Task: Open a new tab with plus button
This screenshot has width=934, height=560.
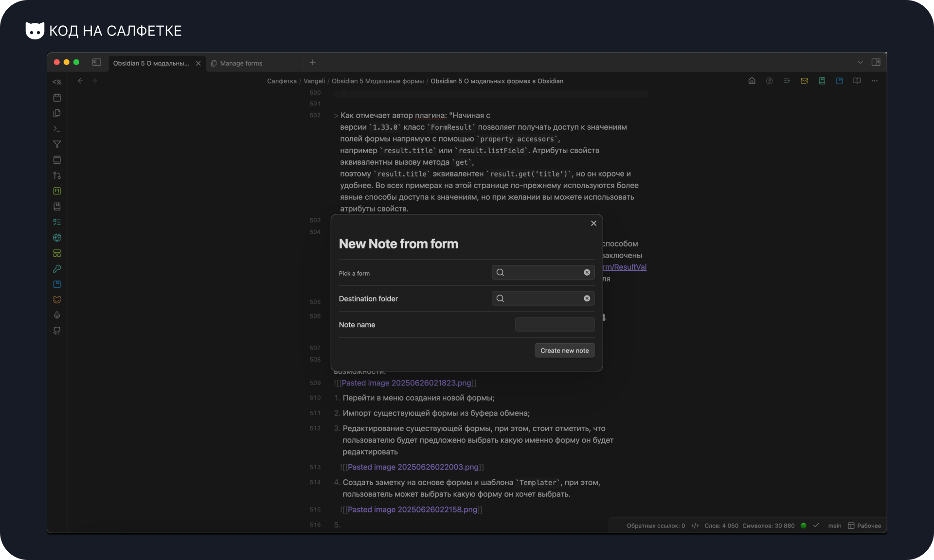Action: point(313,63)
